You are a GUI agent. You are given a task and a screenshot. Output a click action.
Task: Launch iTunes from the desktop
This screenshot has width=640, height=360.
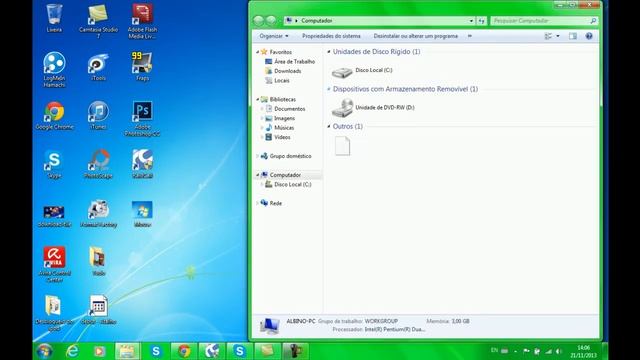click(98, 115)
